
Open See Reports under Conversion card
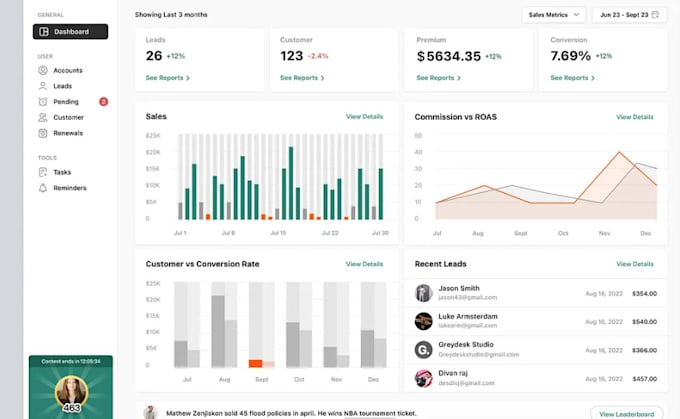click(x=572, y=78)
